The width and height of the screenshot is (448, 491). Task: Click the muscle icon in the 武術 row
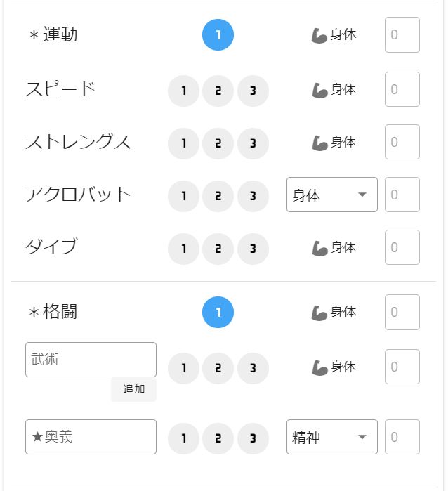[319, 367]
